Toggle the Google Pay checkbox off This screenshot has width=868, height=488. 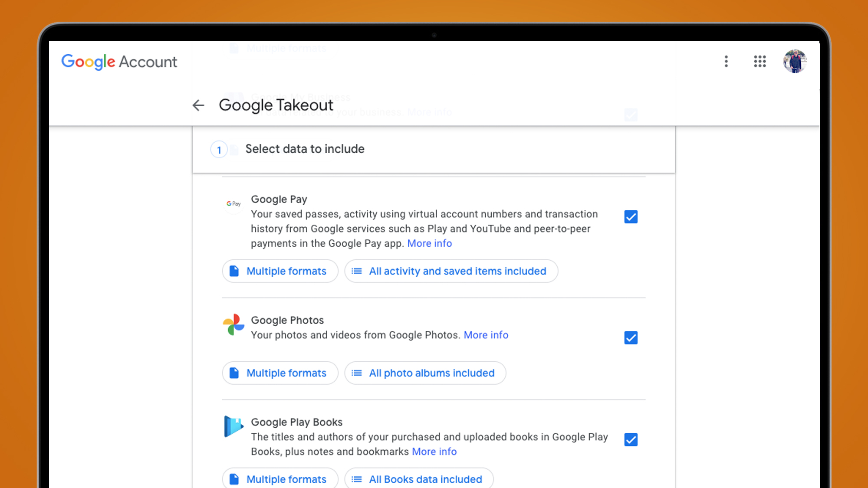point(630,216)
